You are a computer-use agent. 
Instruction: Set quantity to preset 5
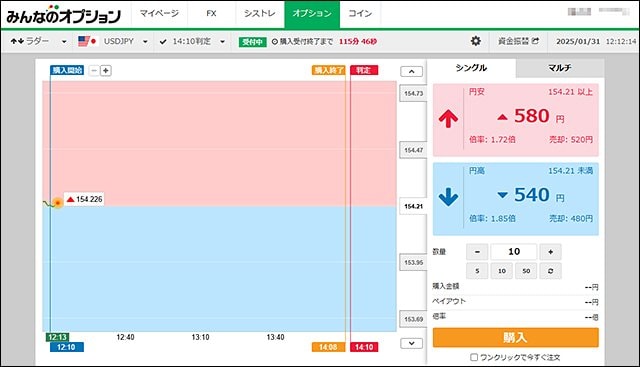pos(477,271)
